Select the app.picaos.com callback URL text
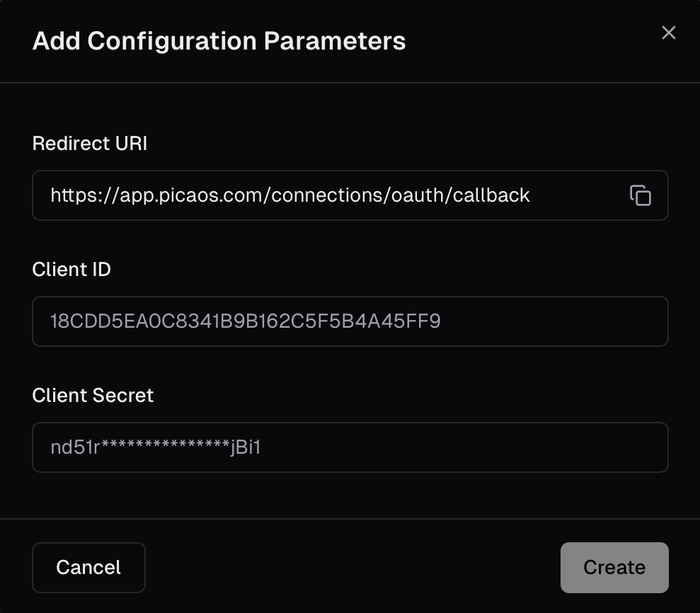The image size is (700, 613). [290, 195]
